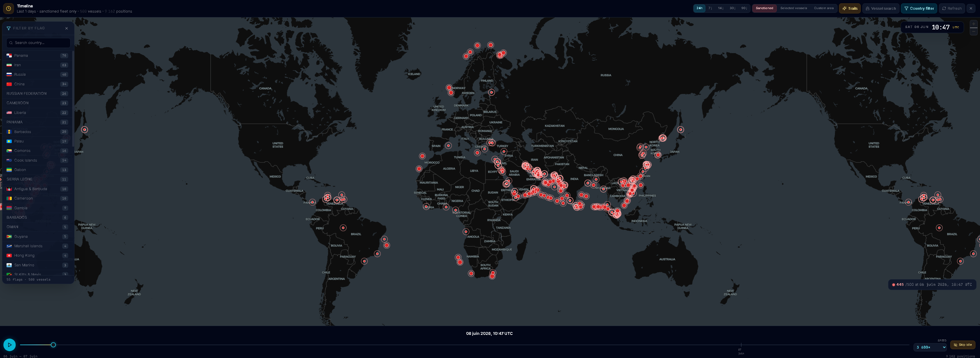This screenshot has height=358, width=980.
Task: Filter by OMAN entry
Action: (37, 227)
